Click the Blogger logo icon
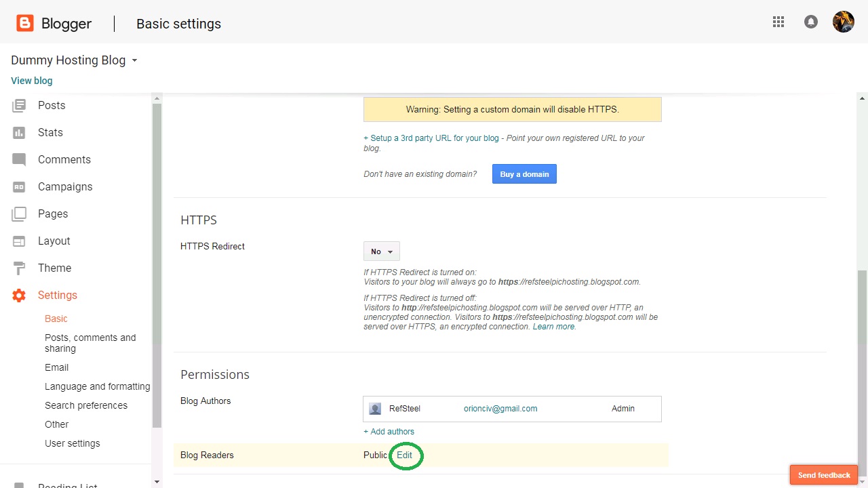 (25, 24)
